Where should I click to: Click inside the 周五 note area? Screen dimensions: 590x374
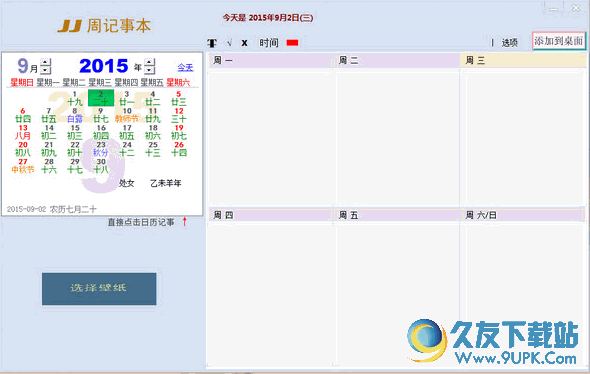click(x=398, y=293)
